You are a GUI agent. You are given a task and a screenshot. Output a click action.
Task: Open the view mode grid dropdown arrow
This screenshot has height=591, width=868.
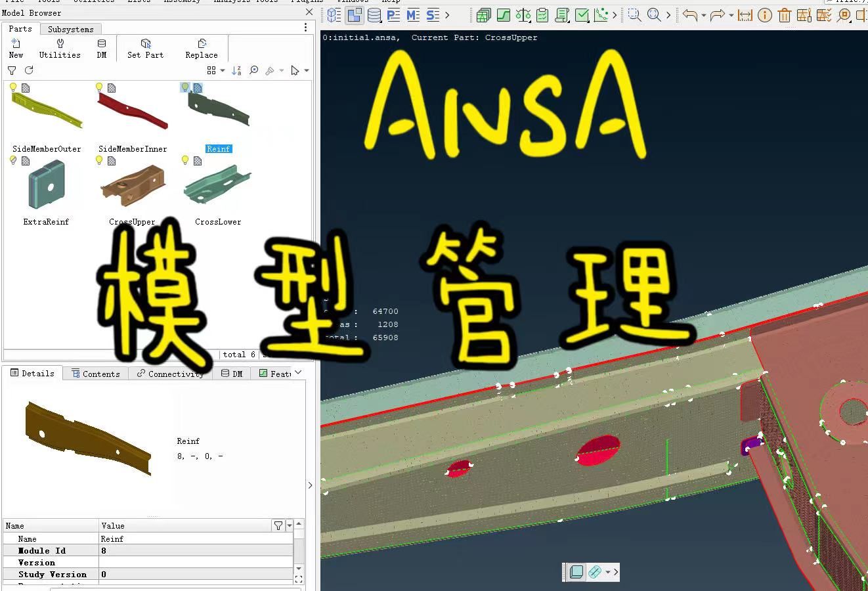click(x=223, y=71)
